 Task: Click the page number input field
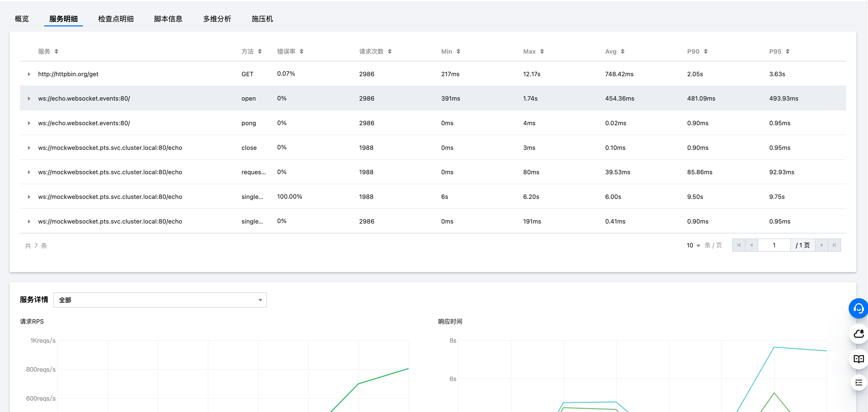click(774, 245)
